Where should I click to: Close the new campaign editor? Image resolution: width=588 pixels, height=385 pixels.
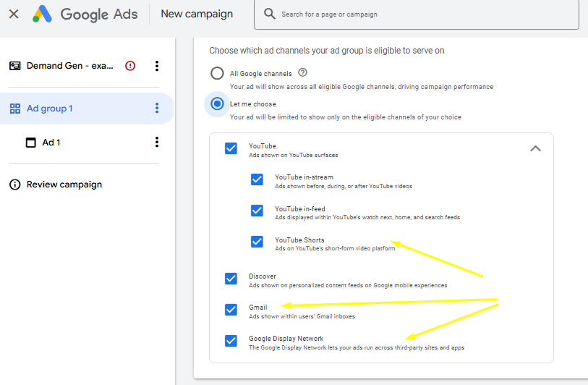pos(13,14)
